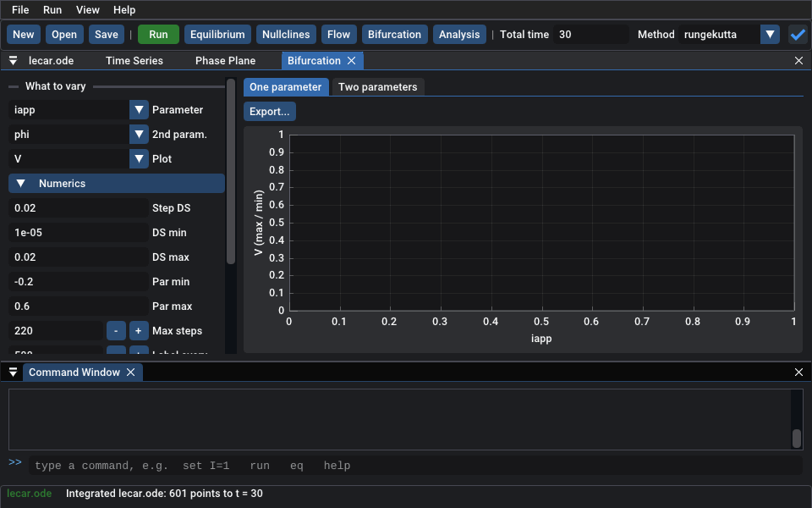
Task: Click the New toolbar button
Action: (24, 35)
